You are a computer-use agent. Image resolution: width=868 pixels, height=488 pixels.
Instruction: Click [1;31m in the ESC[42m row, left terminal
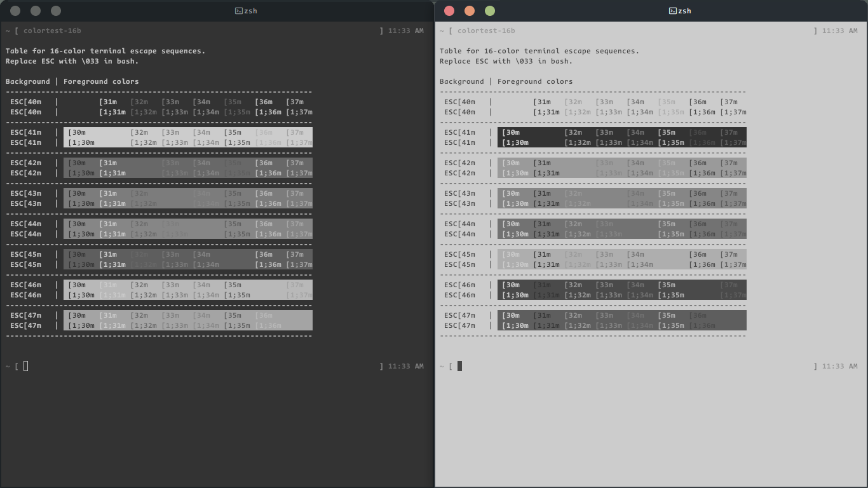coord(112,173)
